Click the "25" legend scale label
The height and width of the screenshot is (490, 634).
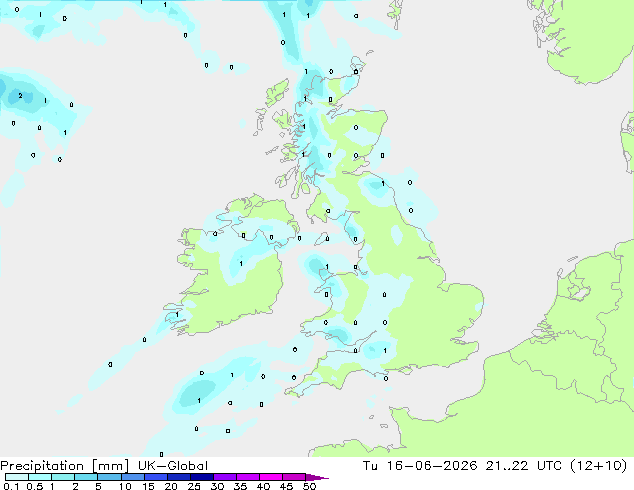tap(194, 486)
